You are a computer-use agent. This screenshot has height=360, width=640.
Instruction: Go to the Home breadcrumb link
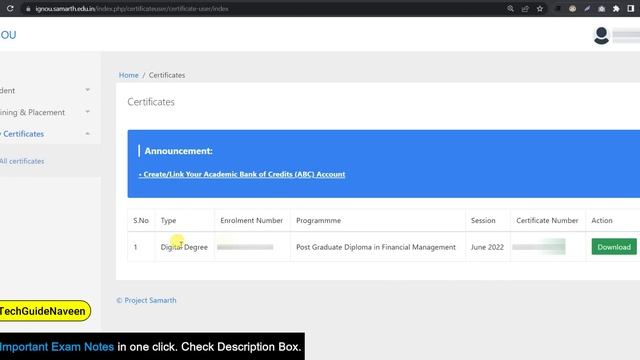[x=129, y=75]
